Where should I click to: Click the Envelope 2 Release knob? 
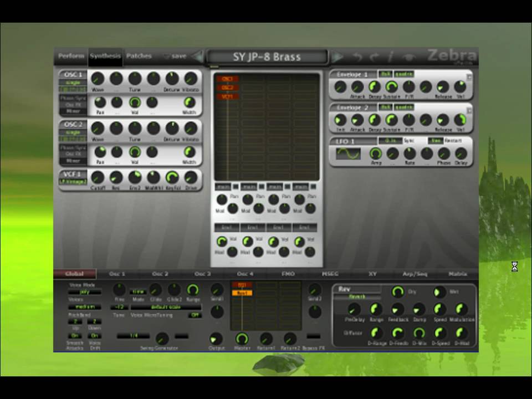(443, 120)
